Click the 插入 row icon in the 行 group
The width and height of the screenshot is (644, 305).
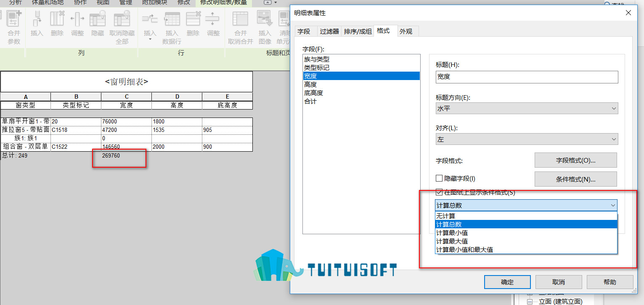pyautogui.click(x=150, y=19)
